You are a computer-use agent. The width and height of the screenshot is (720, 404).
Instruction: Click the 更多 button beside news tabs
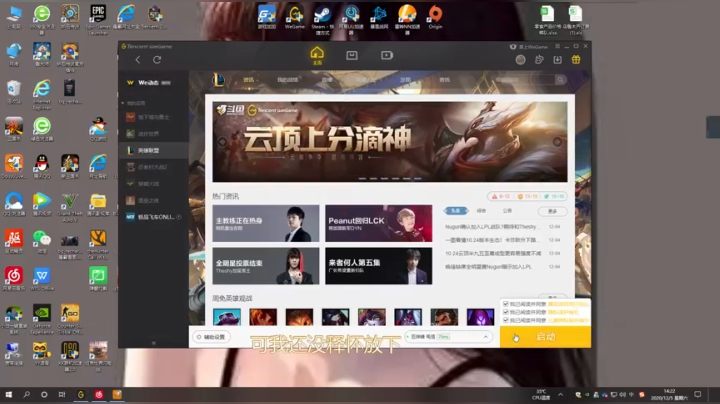click(552, 211)
